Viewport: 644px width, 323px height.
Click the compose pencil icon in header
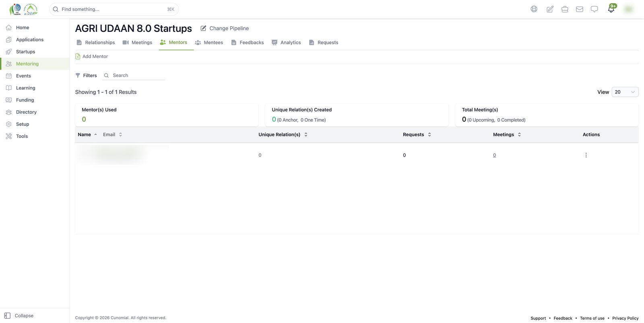click(x=550, y=9)
